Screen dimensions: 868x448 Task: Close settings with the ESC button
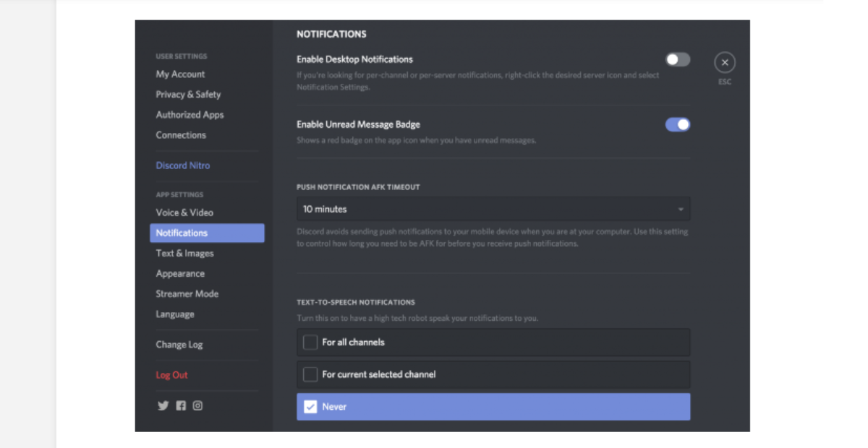coord(725,62)
